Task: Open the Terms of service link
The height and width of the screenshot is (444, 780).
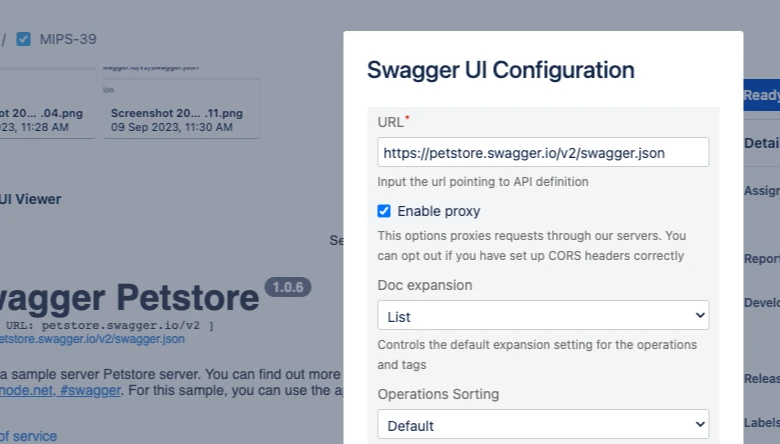Action: [28, 436]
